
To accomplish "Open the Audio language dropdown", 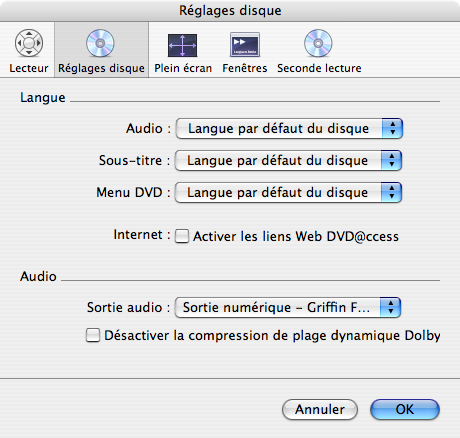I will [289, 128].
